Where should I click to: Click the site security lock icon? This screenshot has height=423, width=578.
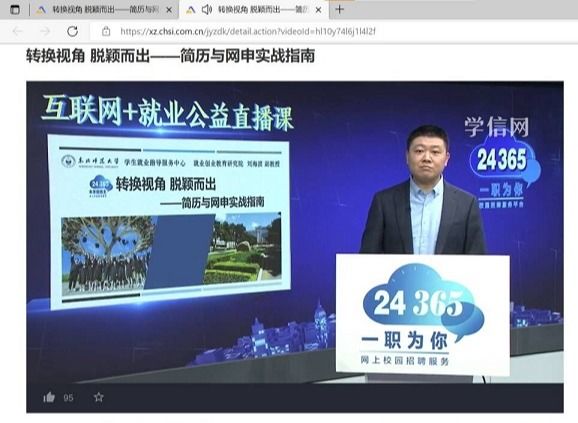pyautogui.click(x=106, y=31)
